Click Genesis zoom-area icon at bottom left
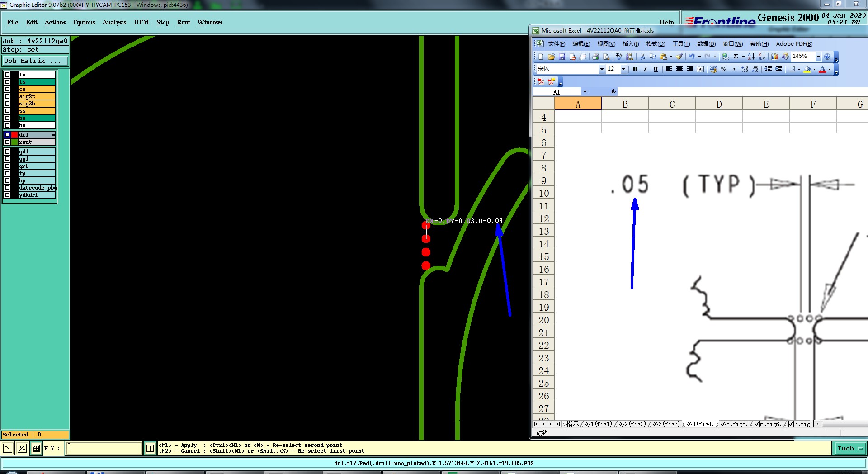This screenshot has width=868, height=474. point(8,448)
